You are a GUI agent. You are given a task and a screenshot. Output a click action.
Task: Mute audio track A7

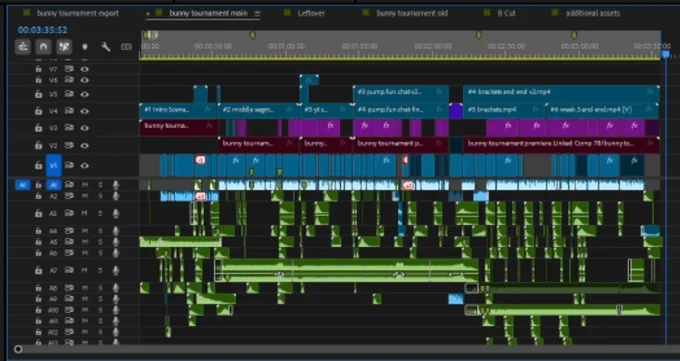pos(85,270)
